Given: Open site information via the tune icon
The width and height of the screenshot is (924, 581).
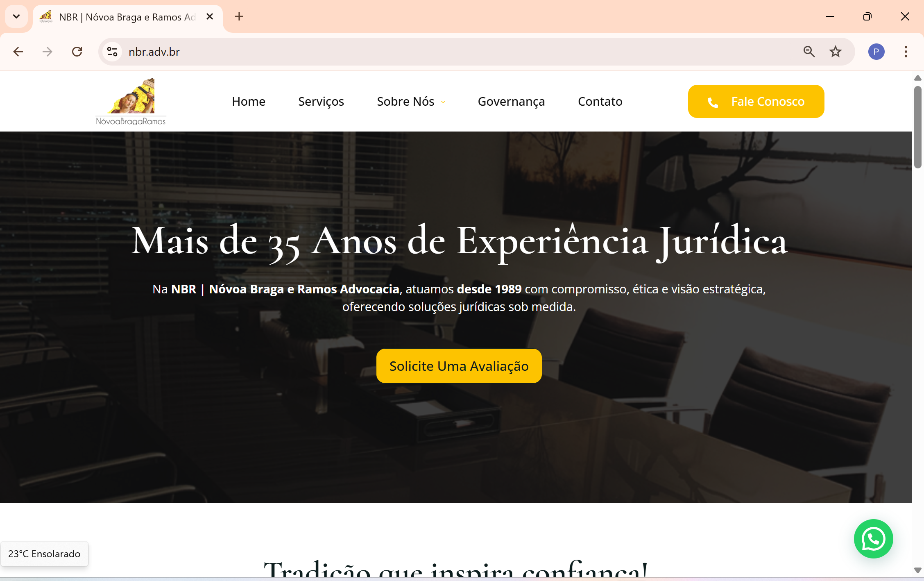Looking at the screenshot, I should pos(112,51).
